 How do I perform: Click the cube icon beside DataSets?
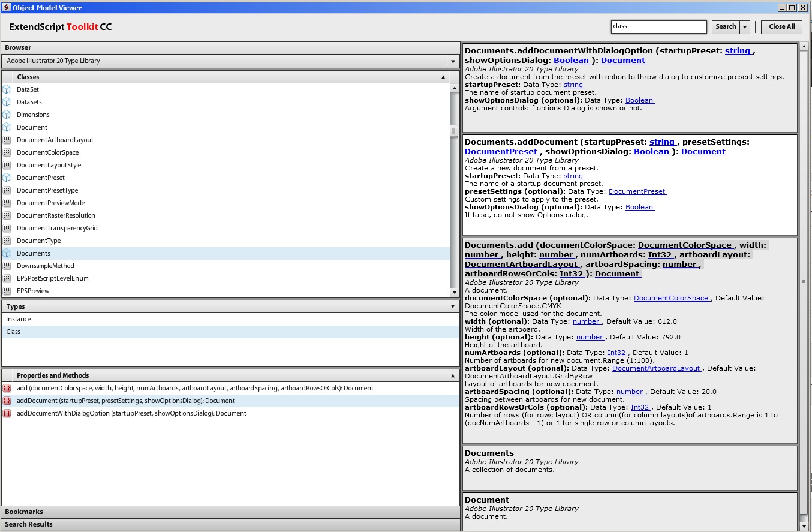tap(7, 102)
